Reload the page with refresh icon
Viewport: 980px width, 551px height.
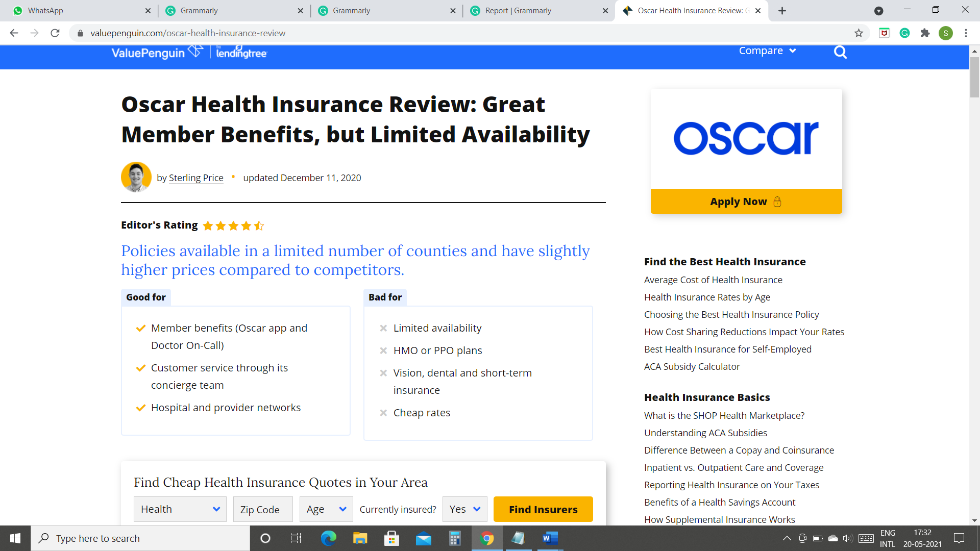pos(55,33)
